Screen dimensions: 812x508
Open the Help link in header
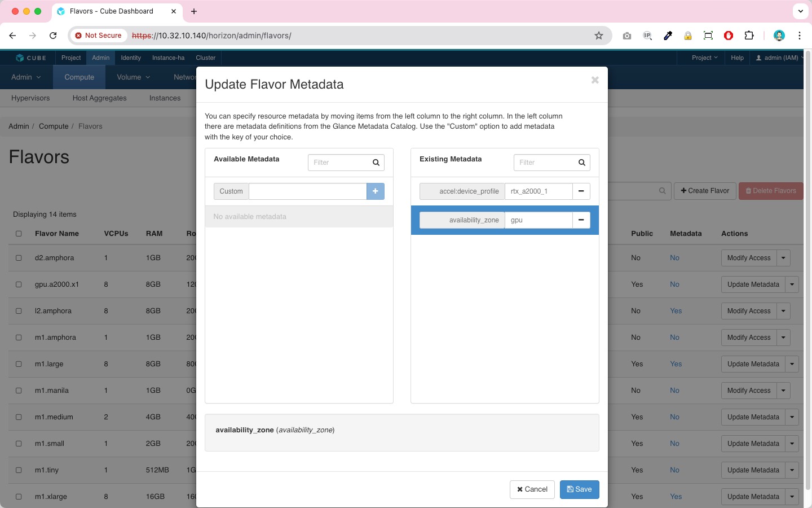[x=737, y=58]
